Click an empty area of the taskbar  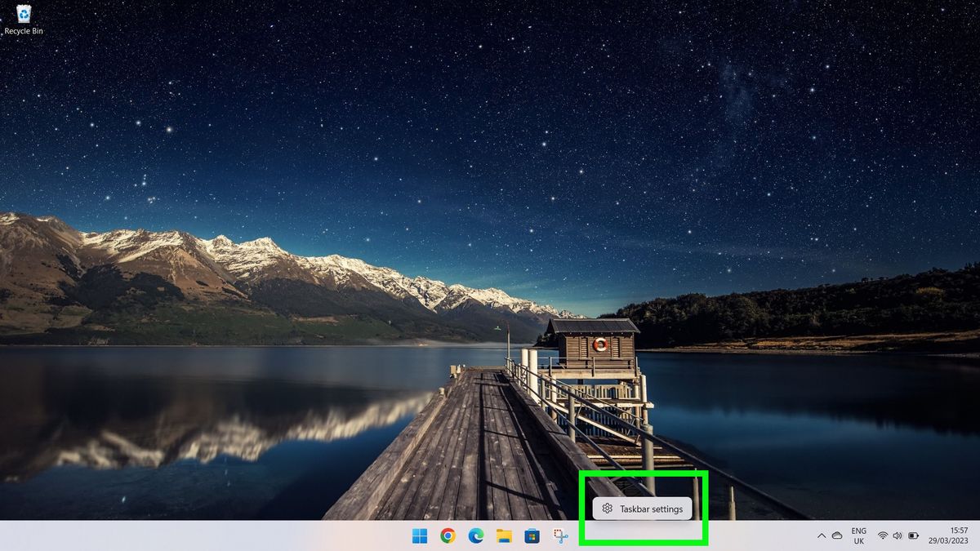(245, 539)
